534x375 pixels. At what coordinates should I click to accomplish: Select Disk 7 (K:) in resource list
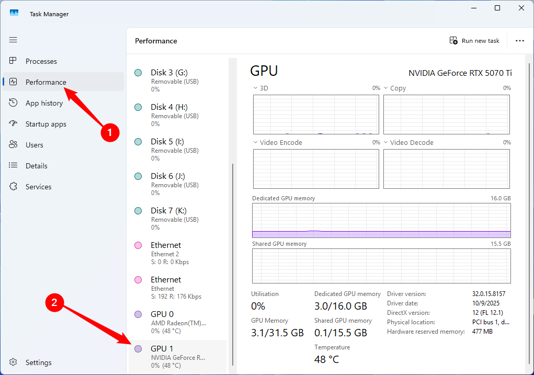[177, 219]
